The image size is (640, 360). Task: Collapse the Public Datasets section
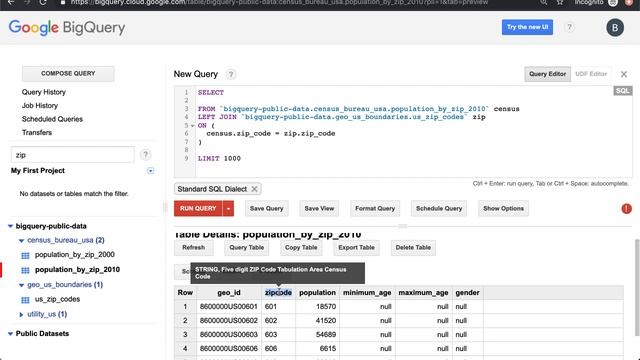pyautogui.click(x=11, y=334)
